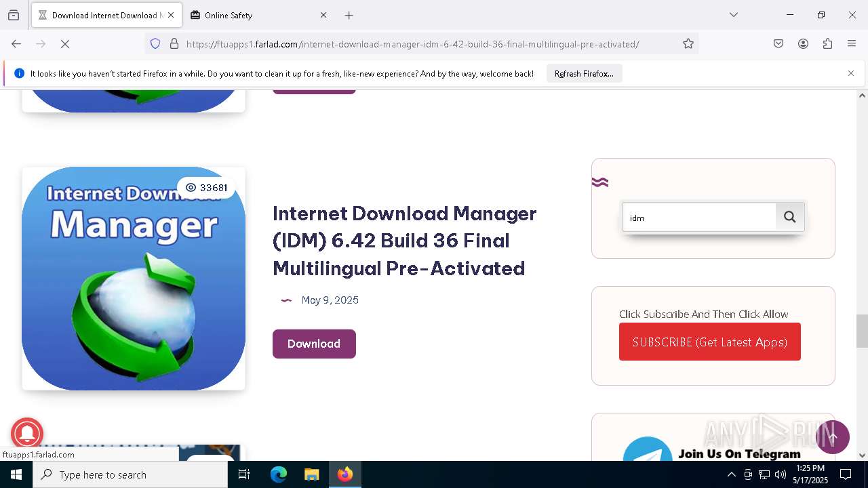The height and width of the screenshot is (488, 868).
Task: Bookmark this page with star icon
Action: click(x=688, y=44)
